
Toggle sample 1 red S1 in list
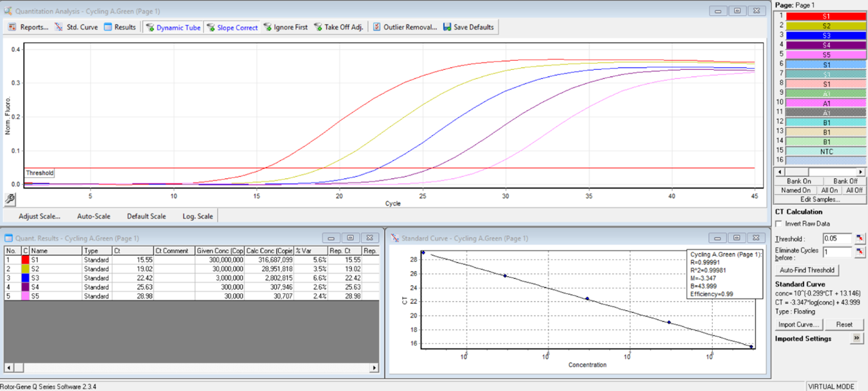point(825,16)
